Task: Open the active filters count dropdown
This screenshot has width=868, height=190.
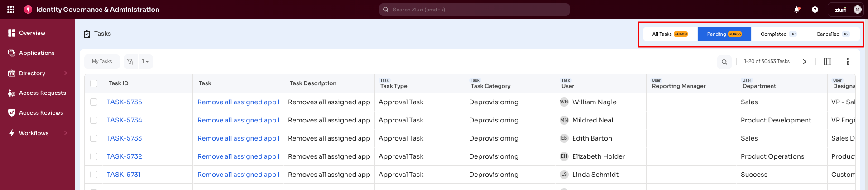Action: [x=145, y=62]
